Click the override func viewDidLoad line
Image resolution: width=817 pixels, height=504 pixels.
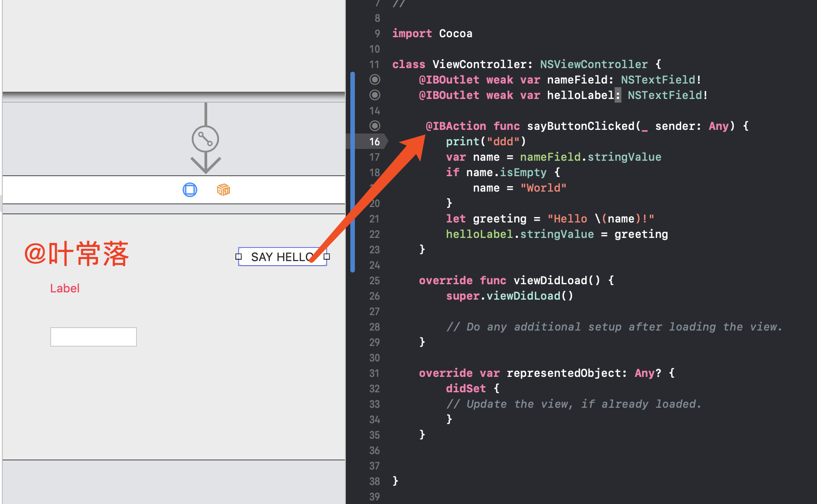[x=517, y=281]
